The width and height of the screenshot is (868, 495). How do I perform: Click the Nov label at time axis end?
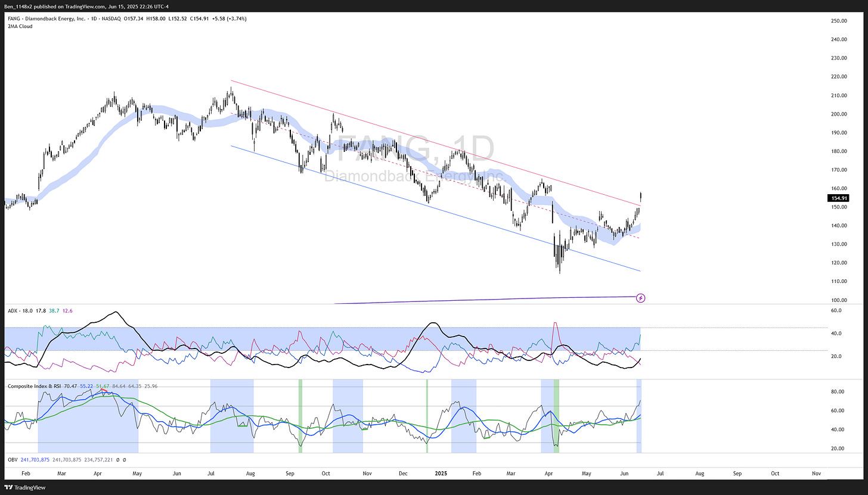(817, 473)
